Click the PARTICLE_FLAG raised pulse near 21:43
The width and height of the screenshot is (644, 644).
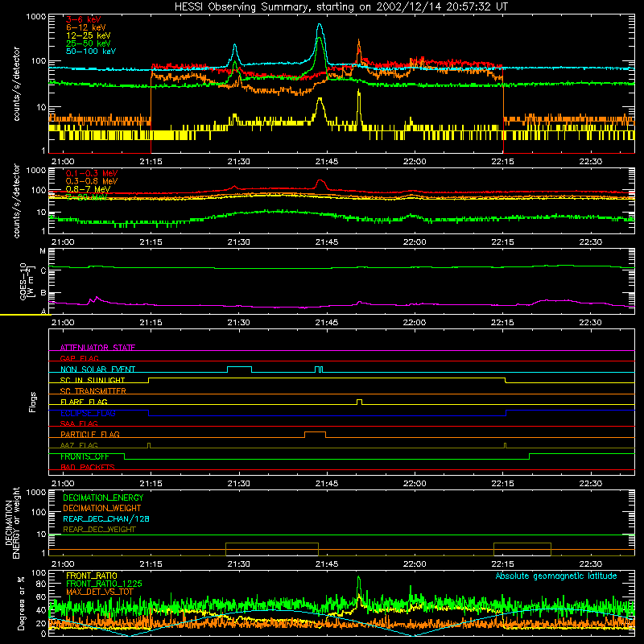(315, 435)
